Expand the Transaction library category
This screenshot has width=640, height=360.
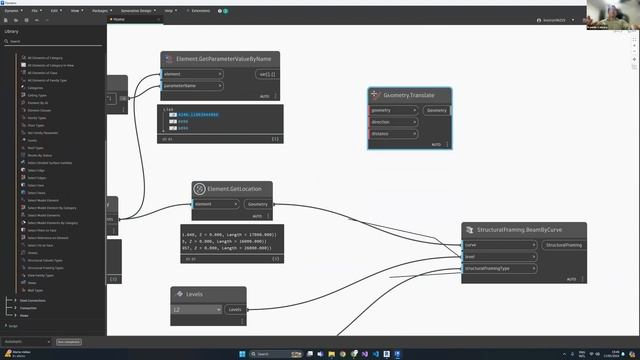(16, 308)
